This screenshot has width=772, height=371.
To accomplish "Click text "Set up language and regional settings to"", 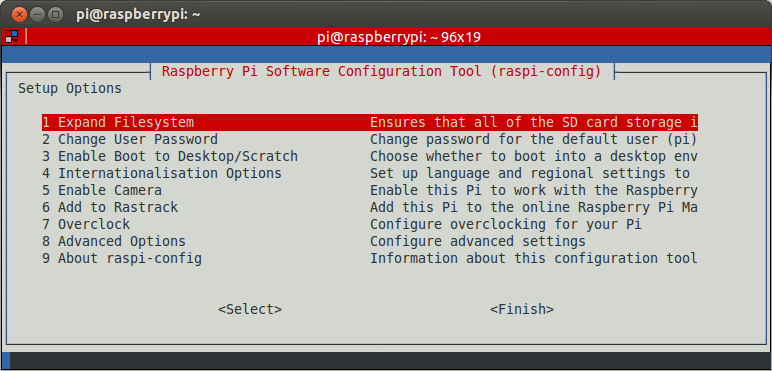I will pos(530,173).
